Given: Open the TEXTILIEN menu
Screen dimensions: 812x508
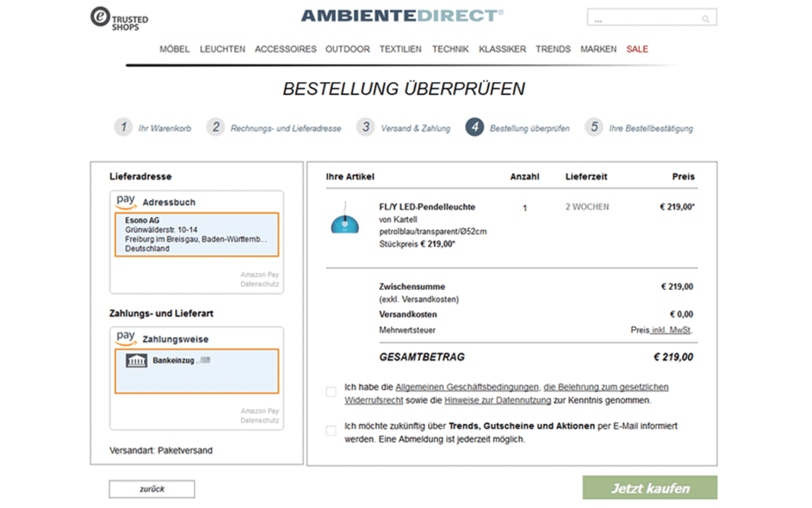Looking at the screenshot, I should (400, 49).
